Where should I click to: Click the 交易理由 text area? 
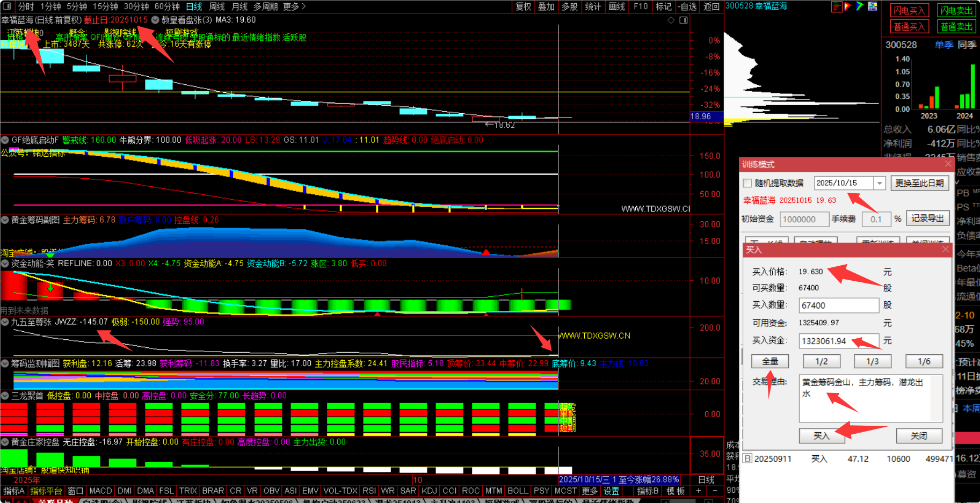pyautogui.click(x=870, y=398)
